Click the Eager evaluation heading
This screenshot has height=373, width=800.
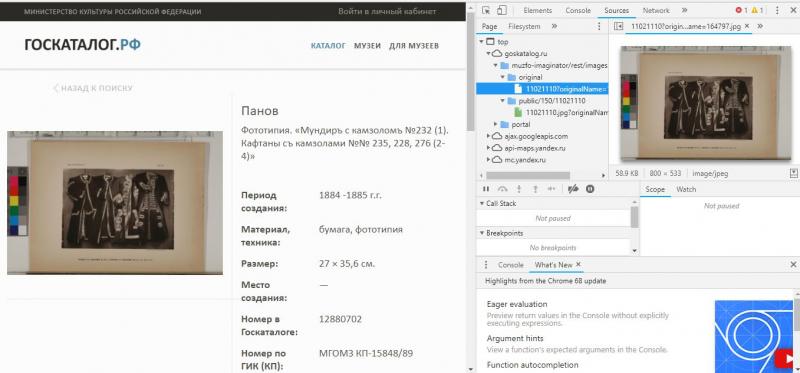tap(517, 304)
